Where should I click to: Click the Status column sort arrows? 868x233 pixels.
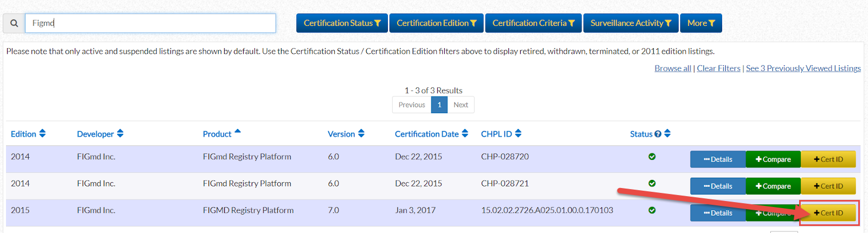click(x=667, y=133)
